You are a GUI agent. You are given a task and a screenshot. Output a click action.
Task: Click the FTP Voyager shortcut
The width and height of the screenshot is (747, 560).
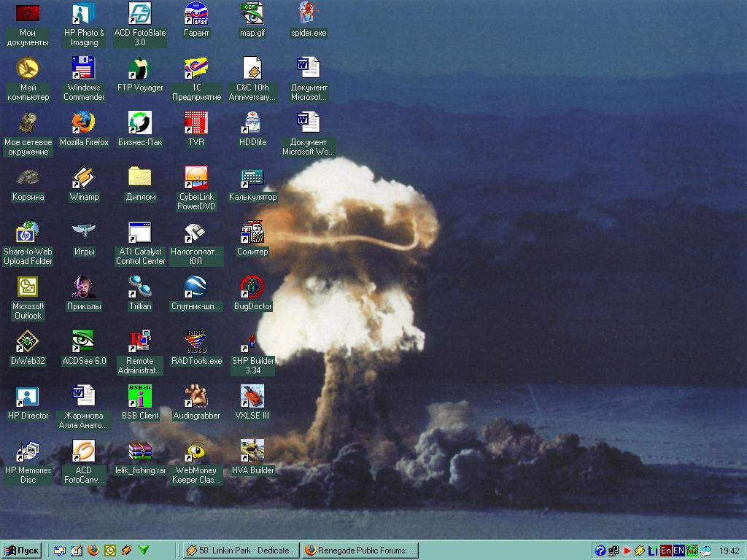click(x=140, y=68)
